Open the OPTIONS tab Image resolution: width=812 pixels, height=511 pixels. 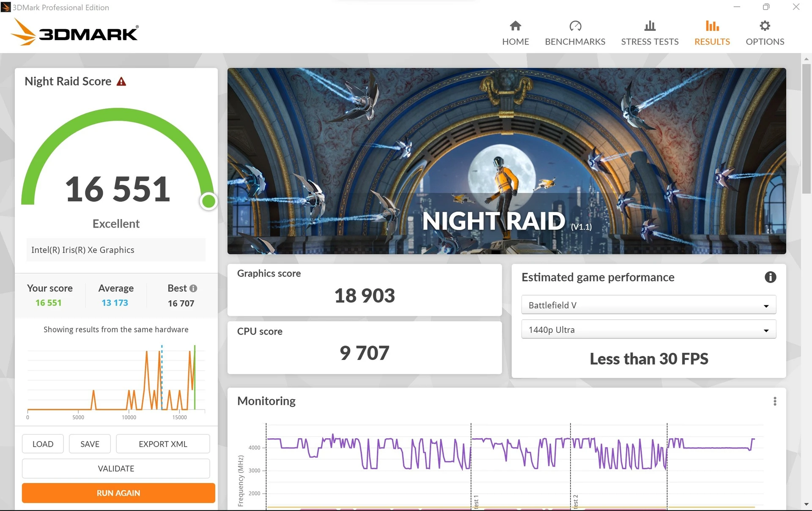(765, 33)
